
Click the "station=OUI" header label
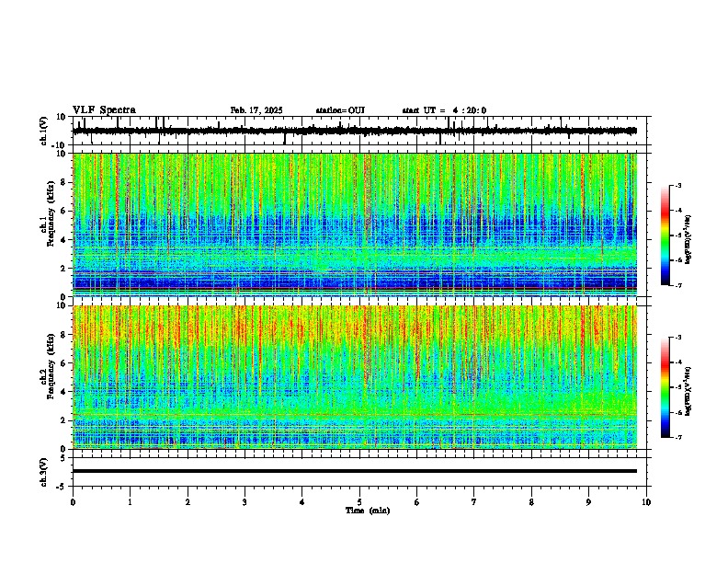[340, 110]
